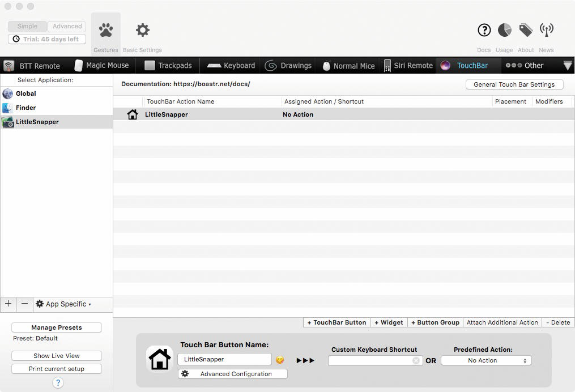Open the Predefined Action No Action dropdown

(x=486, y=360)
